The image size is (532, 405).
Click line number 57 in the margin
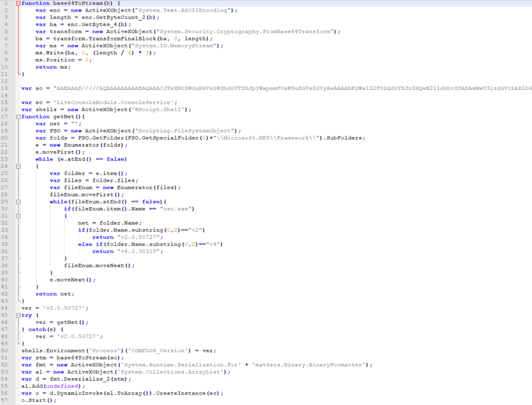[4, 400]
